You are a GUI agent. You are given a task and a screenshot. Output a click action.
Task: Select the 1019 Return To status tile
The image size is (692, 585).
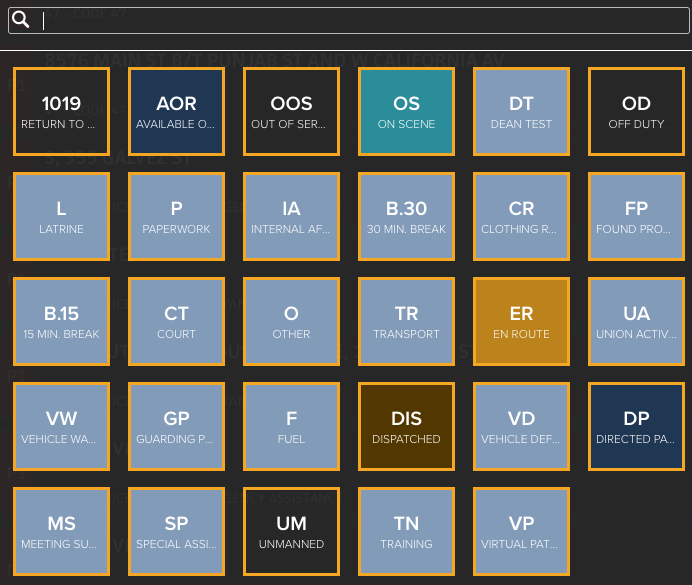pos(61,112)
